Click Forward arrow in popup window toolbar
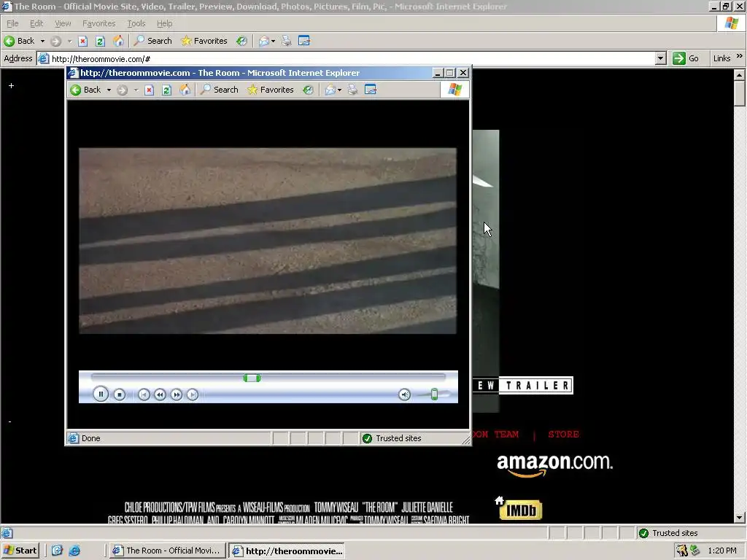 pos(123,90)
